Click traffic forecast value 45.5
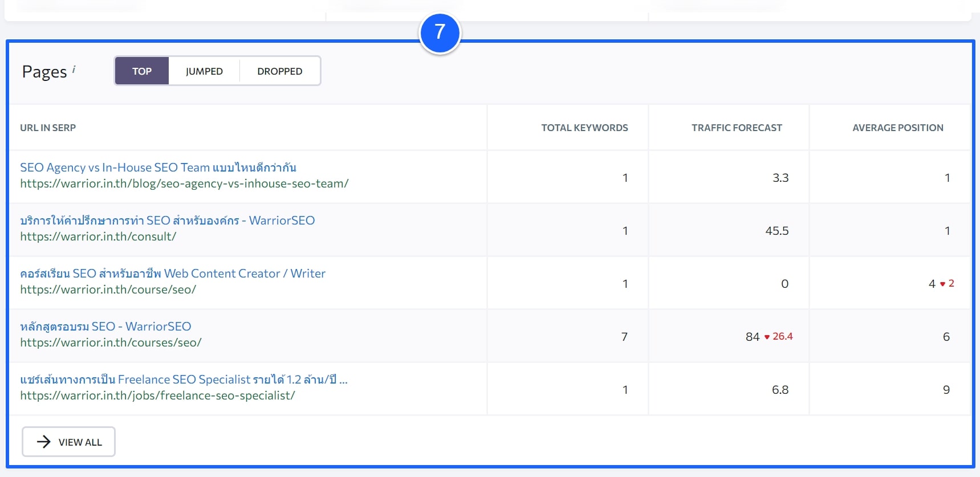 pos(777,231)
